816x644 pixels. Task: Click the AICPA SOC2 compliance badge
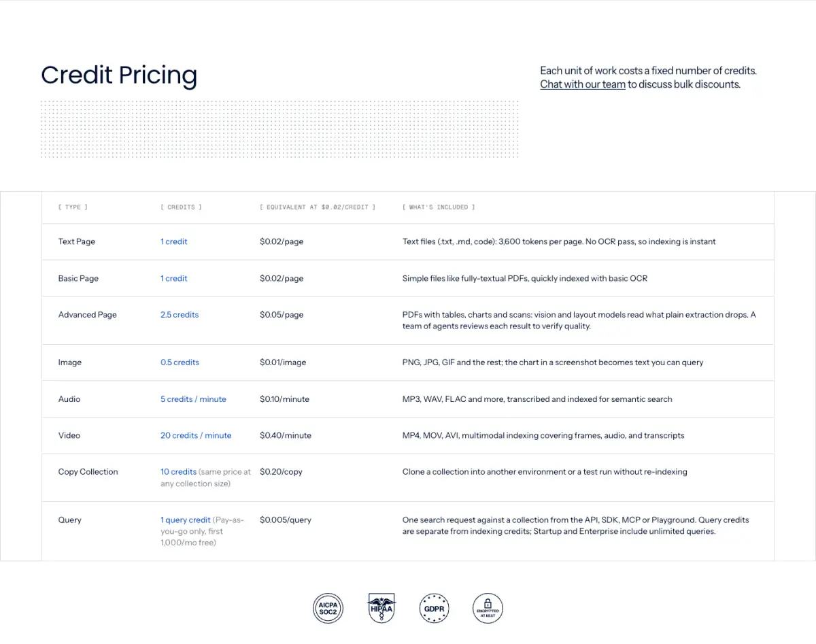tap(328, 608)
